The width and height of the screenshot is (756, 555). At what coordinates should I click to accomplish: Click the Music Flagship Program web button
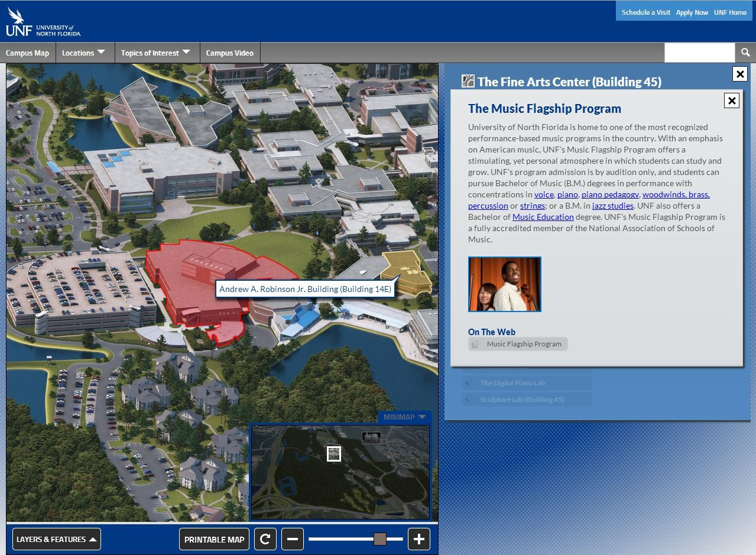(518, 344)
